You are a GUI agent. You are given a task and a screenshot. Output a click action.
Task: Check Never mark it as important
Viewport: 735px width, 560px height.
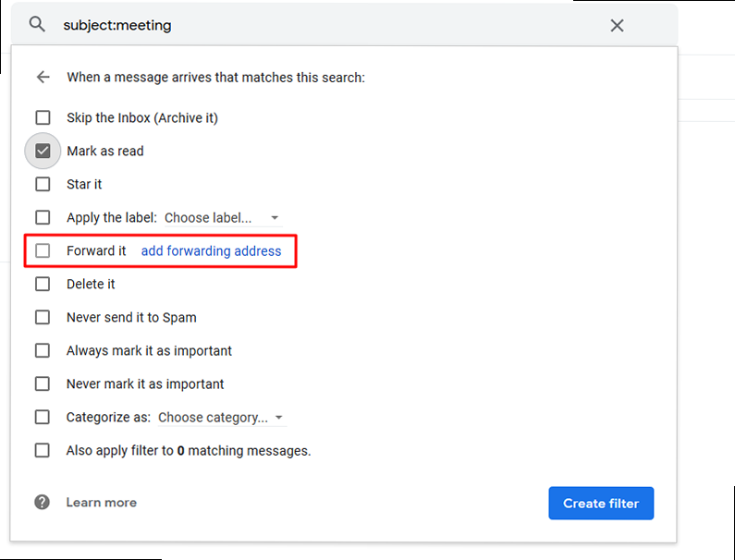click(43, 384)
